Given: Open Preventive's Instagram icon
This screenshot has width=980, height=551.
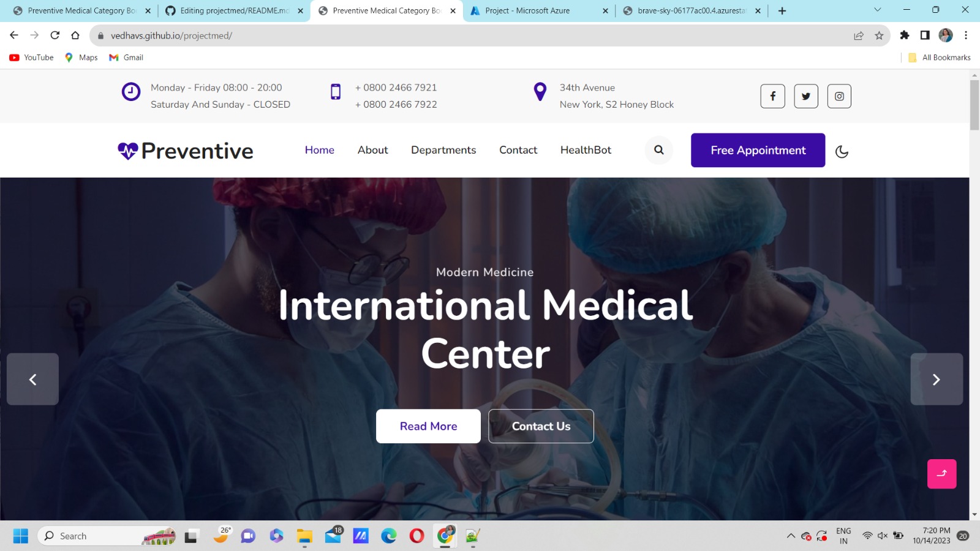Looking at the screenshot, I should [x=839, y=96].
